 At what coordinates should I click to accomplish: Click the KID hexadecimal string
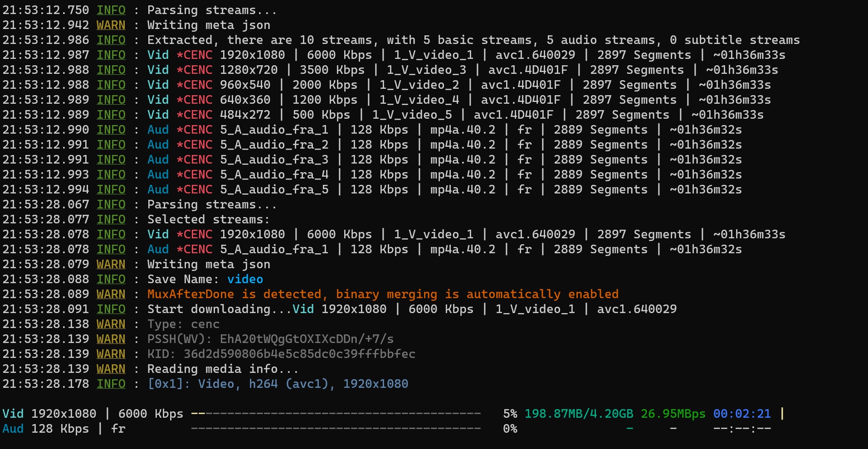(x=299, y=354)
